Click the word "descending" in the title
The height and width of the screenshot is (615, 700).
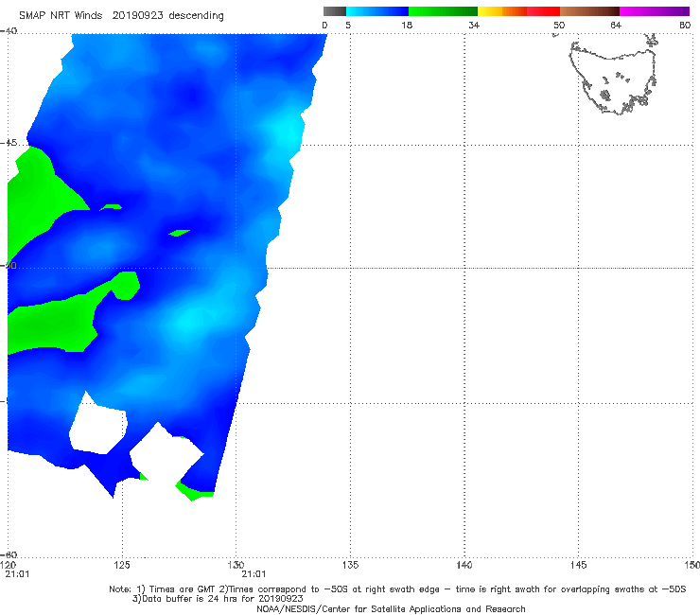(196, 16)
